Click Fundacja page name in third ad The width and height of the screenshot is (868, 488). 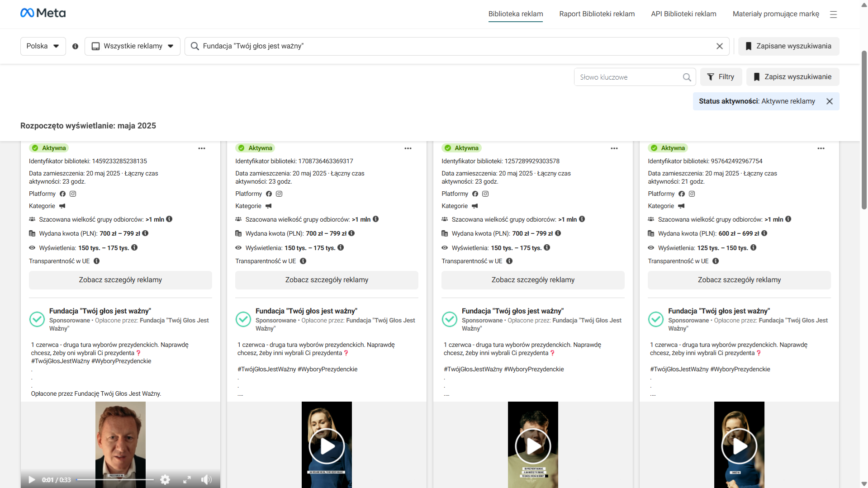tap(512, 311)
